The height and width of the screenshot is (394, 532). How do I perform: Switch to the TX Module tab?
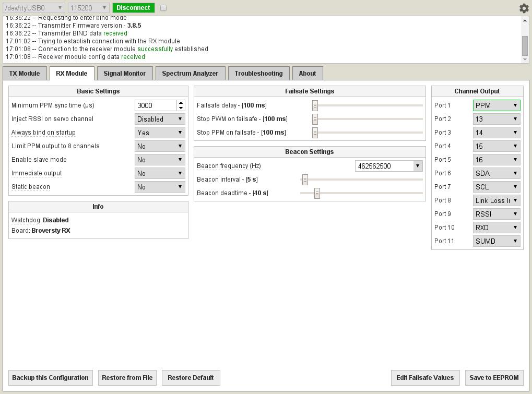[25, 73]
